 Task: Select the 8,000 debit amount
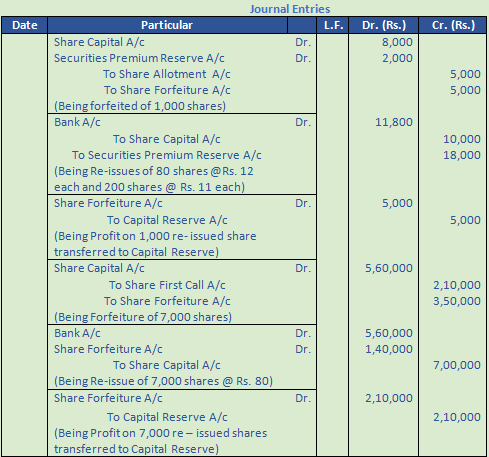click(397, 42)
